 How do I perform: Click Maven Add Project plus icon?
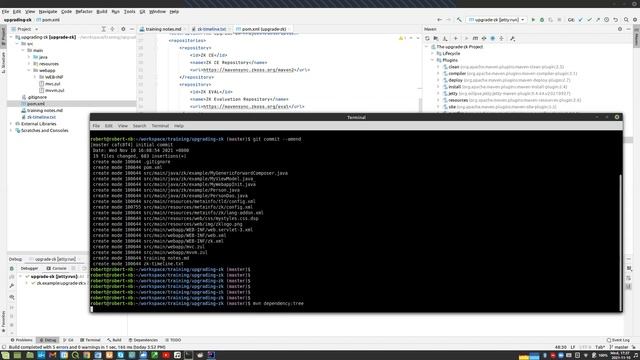coord(456,38)
